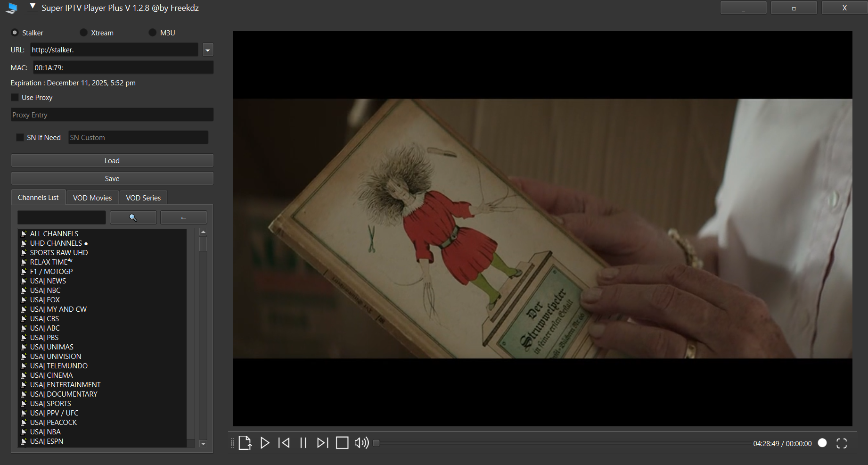Select USA| UNIVISION category

click(56, 356)
